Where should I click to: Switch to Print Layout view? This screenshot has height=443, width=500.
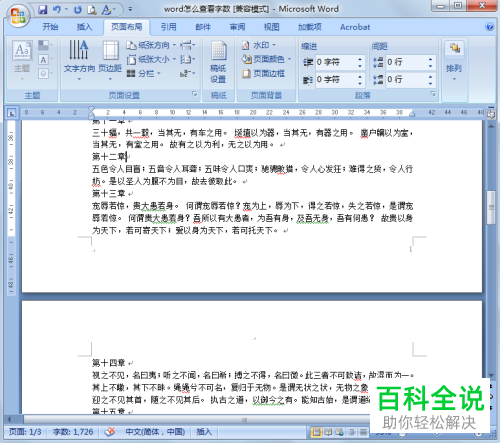pos(316,432)
